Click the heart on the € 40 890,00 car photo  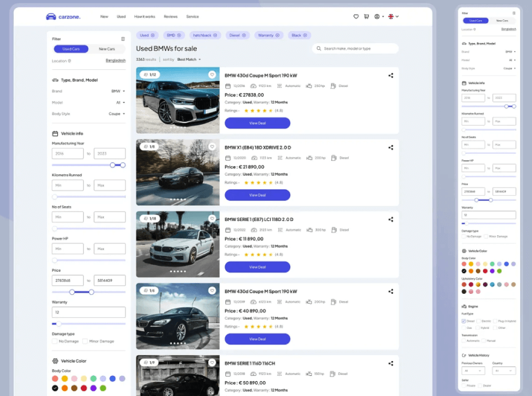tap(212, 290)
